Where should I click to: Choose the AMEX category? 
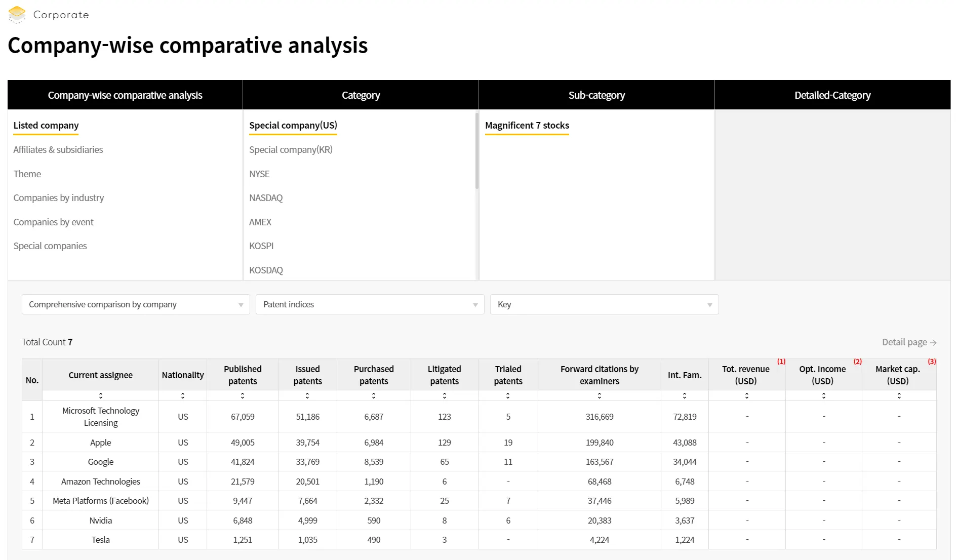pyautogui.click(x=260, y=222)
